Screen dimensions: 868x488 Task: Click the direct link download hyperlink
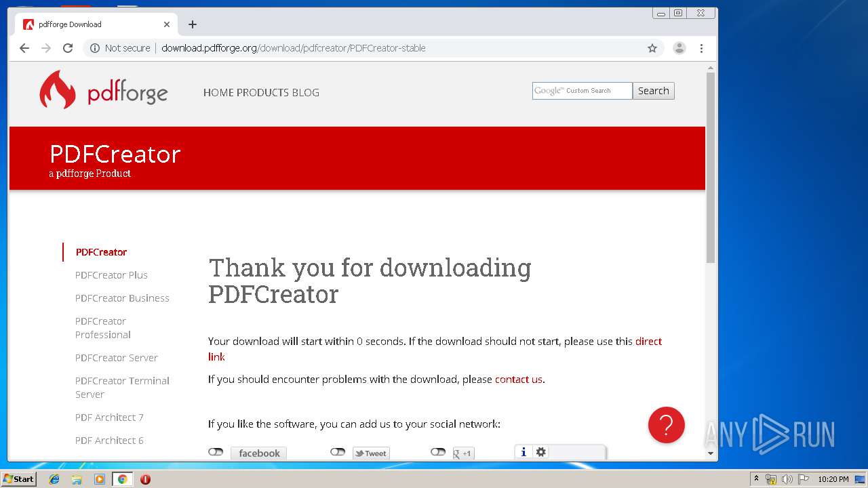(x=648, y=342)
